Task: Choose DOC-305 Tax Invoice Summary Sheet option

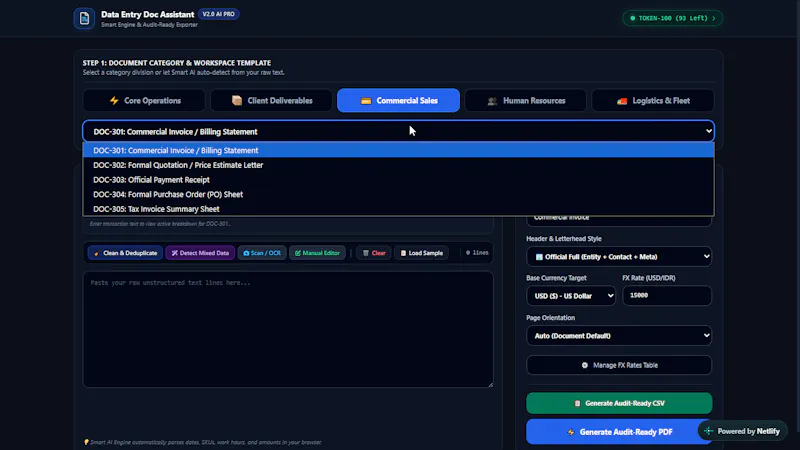Action: click(398, 209)
